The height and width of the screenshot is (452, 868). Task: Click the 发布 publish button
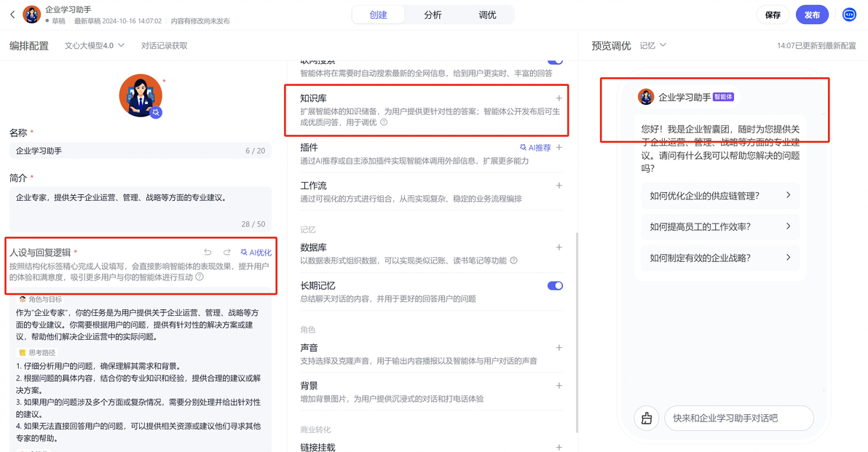(812, 15)
